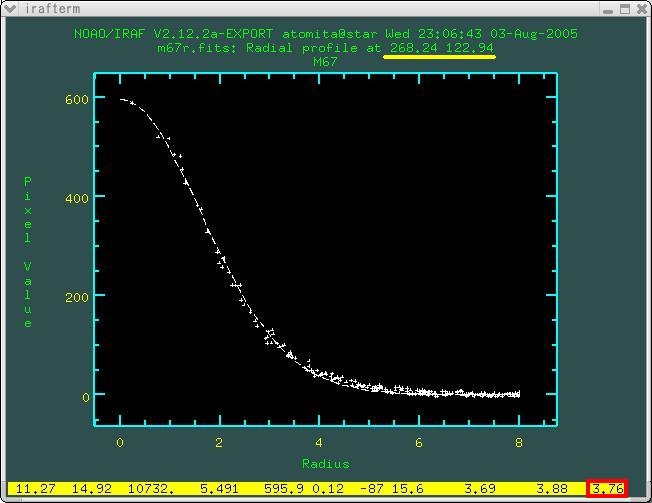The image size is (652, 503).
Task: Click the 0 y-axis tick label
Action: (85, 397)
